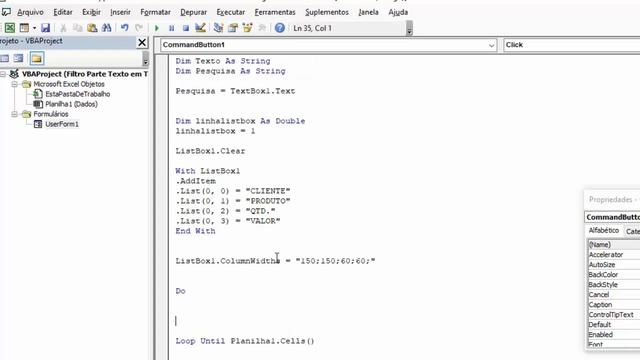The width and height of the screenshot is (640, 360).
Task: Select the Accelerator property row
Action: [614, 255]
